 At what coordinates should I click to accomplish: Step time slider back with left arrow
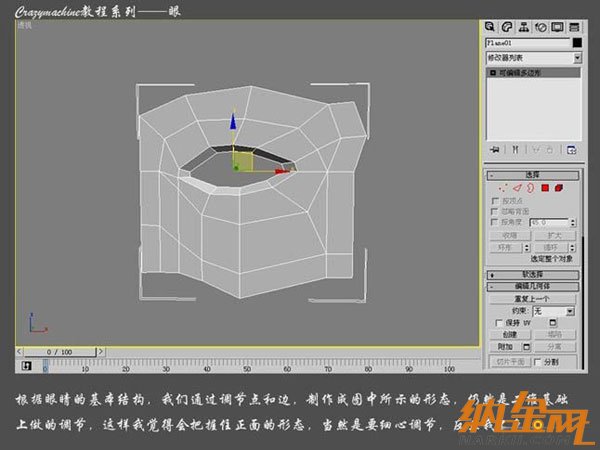(20, 351)
